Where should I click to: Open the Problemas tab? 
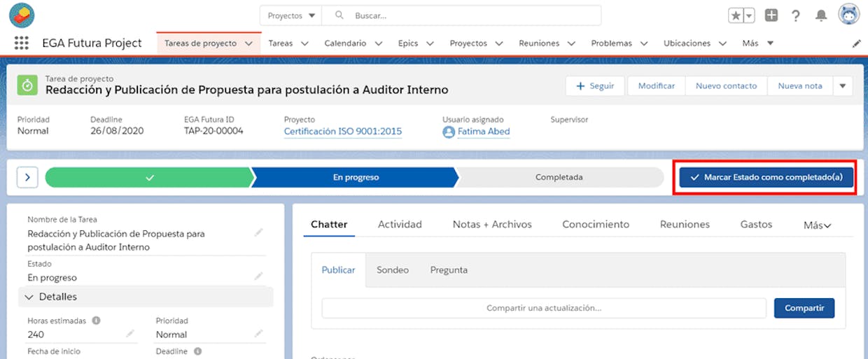point(611,43)
